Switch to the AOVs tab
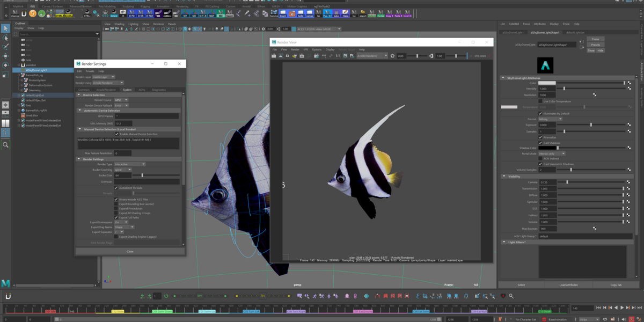The height and width of the screenshot is (322, 644). [142, 90]
